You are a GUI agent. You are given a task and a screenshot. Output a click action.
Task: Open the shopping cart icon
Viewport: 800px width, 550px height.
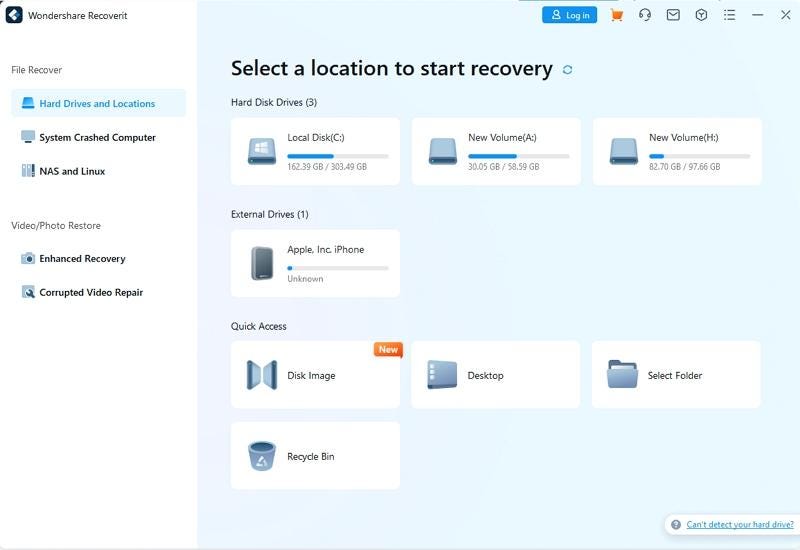[x=617, y=15]
